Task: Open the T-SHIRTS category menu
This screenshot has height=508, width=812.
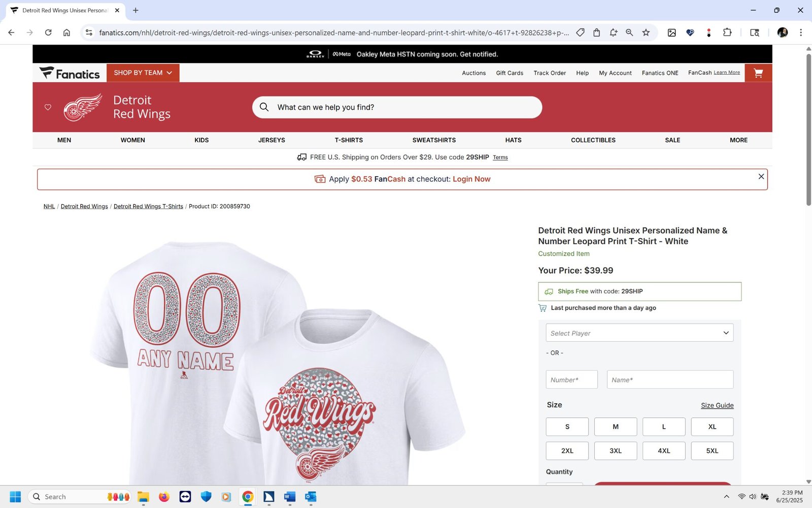Action: [x=349, y=140]
